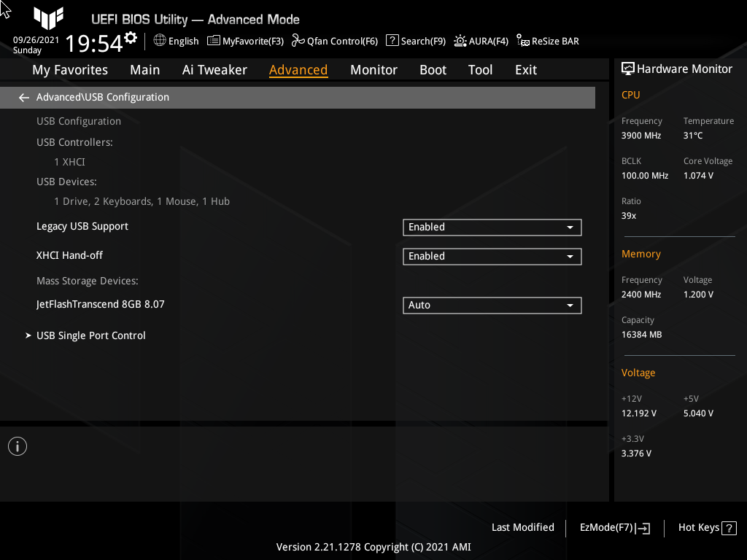
Task: Switch to the Boot tab
Action: [433, 69]
